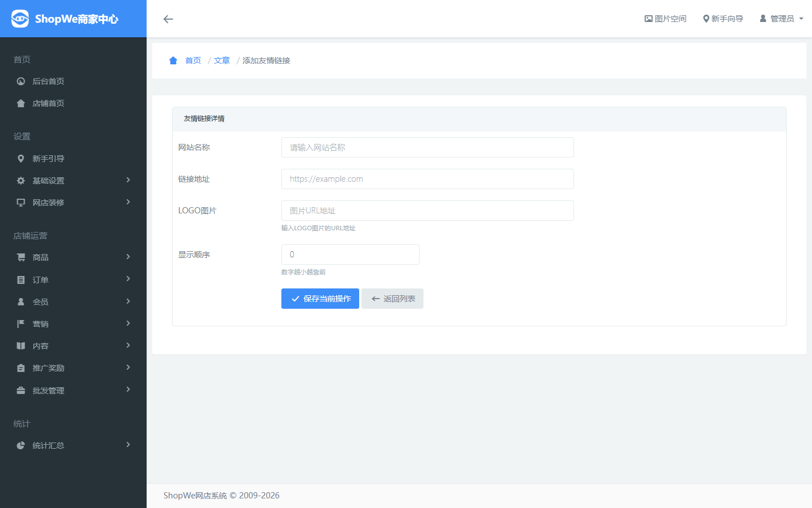Click the 基础设置 gear icon
This screenshot has height=508, width=812.
pos(21,181)
